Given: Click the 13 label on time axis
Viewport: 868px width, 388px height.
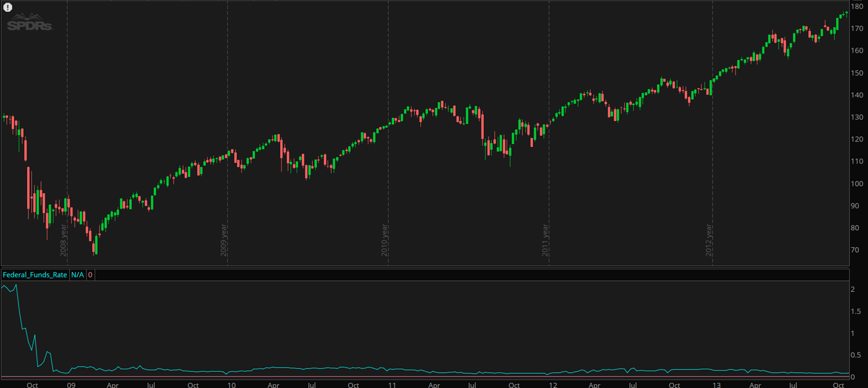Looking at the screenshot, I should [x=716, y=385].
